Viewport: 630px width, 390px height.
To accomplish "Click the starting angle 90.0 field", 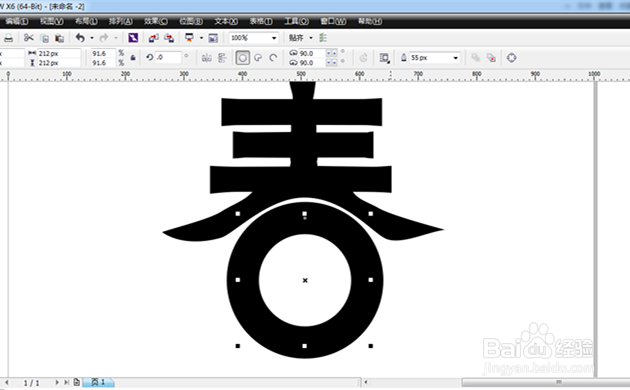I will coord(312,53).
